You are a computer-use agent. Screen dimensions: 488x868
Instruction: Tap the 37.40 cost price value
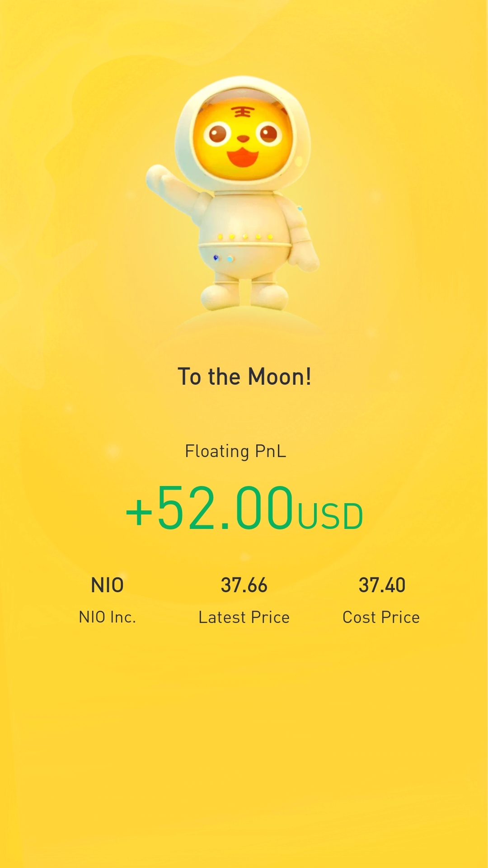click(382, 585)
